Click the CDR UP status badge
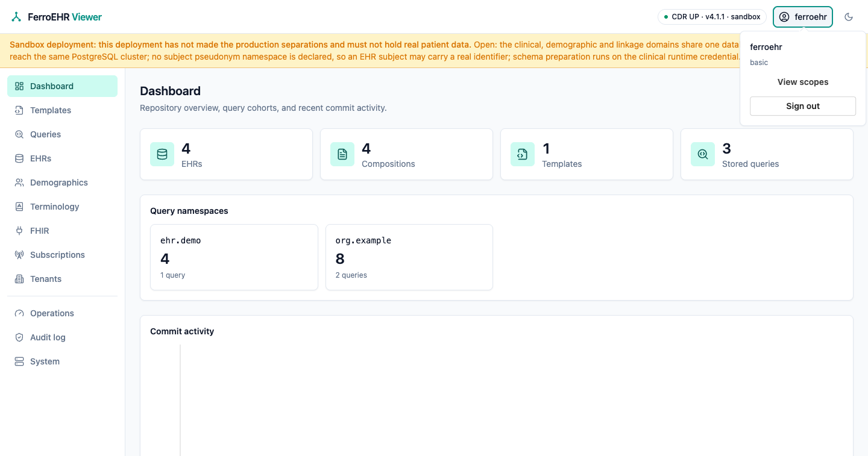This screenshot has width=868, height=456. click(712, 17)
